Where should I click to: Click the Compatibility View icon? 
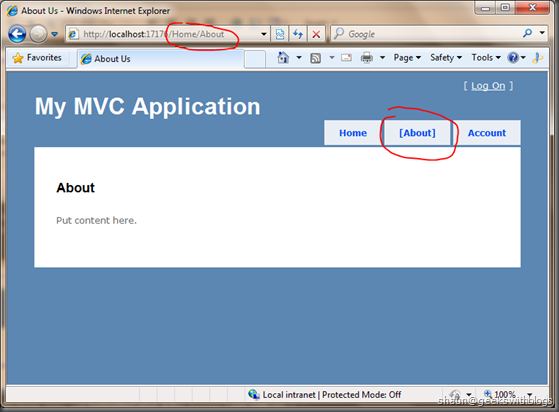click(x=280, y=34)
